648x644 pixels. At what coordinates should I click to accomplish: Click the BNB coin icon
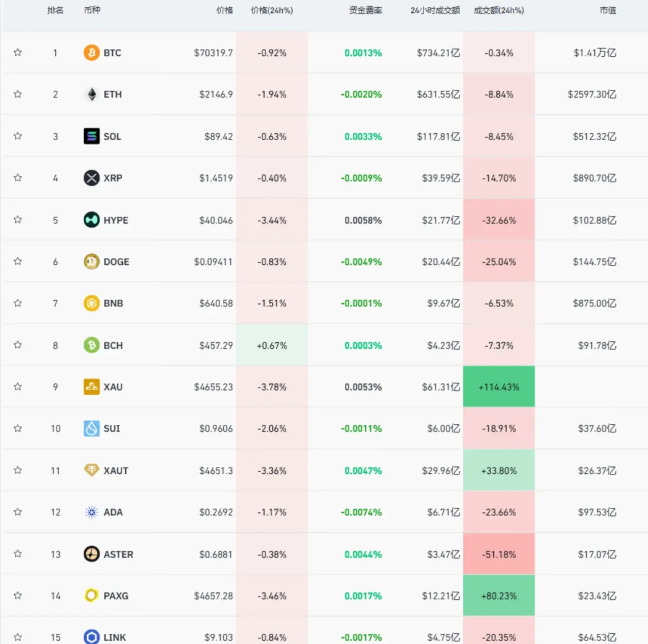tap(91, 303)
